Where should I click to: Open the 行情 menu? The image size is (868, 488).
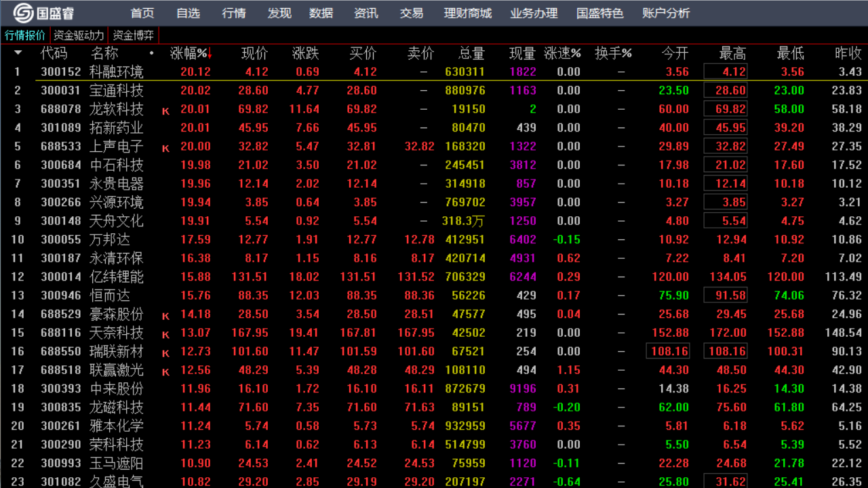point(233,12)
